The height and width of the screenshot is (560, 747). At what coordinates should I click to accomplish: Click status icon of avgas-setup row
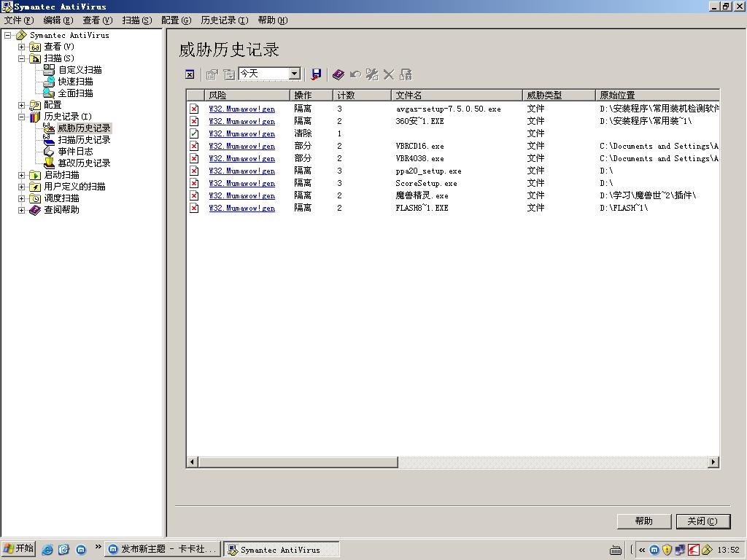pyautogui.click(x=194, y=109)
